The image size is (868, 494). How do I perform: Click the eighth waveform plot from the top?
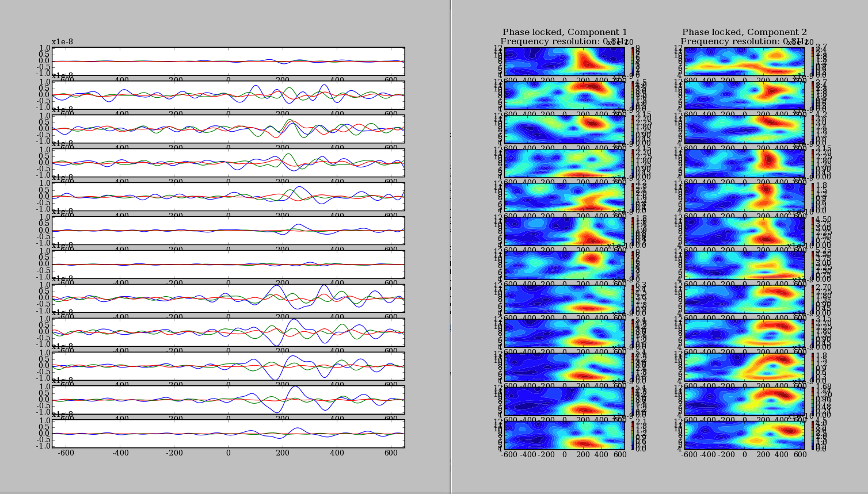coord(228,298)
